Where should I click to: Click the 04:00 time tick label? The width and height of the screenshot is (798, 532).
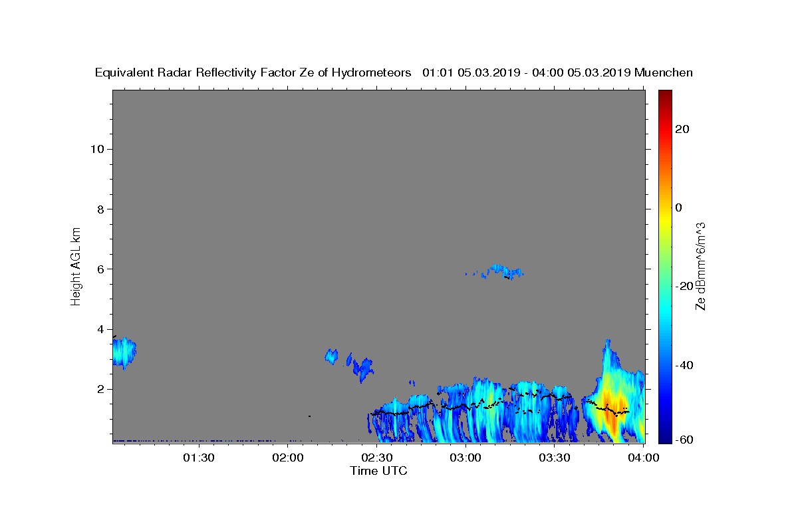(x=643, y=458)
